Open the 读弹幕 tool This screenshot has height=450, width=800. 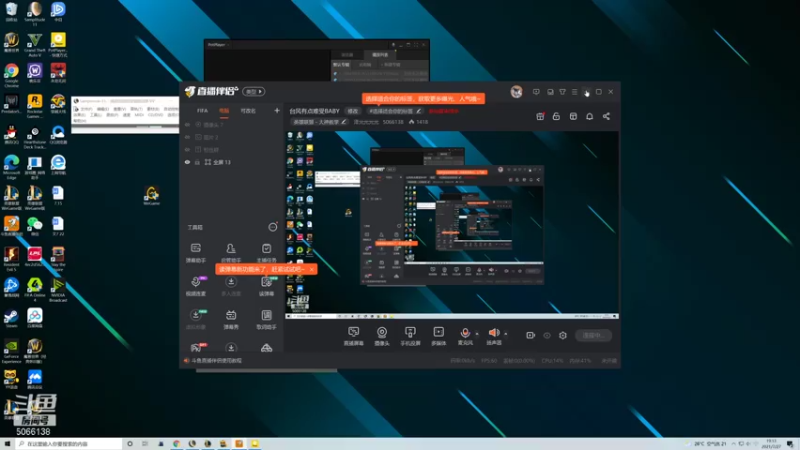266,286
